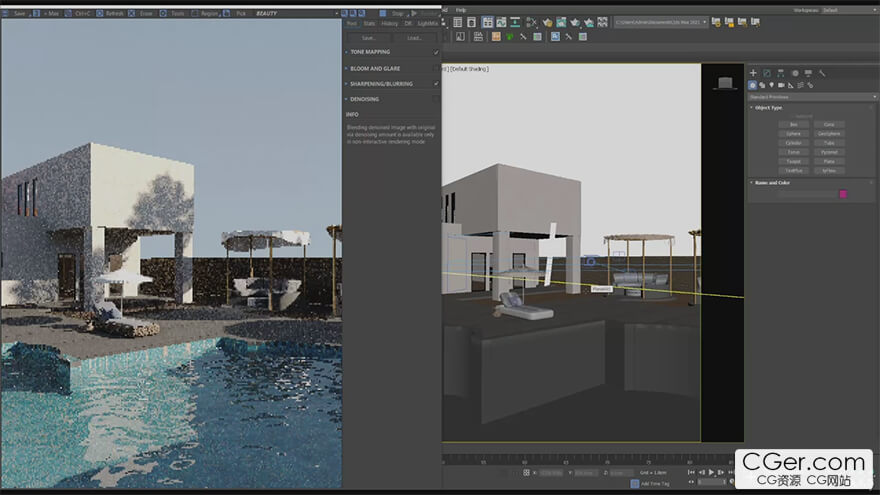Image resolution: width=880 pixels, height=495 pixels.
Task: Select the Systems category icon
Action: [x=810, y=85]
